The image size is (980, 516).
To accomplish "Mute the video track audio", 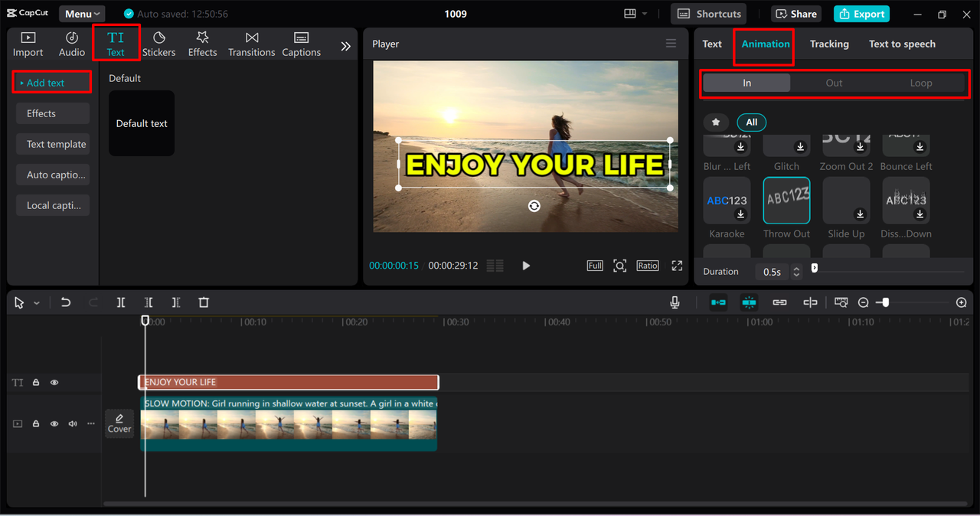I will click(x=73, y=423).
